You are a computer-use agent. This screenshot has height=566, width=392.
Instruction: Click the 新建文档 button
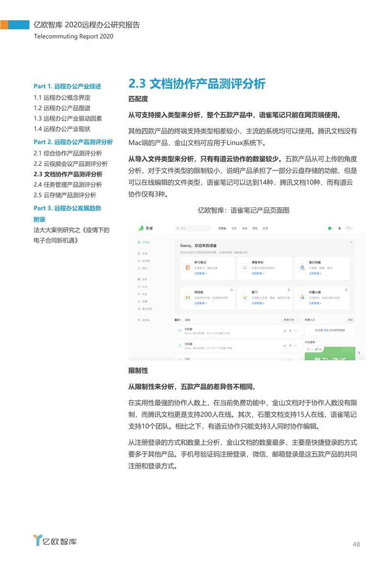[289, 320]
